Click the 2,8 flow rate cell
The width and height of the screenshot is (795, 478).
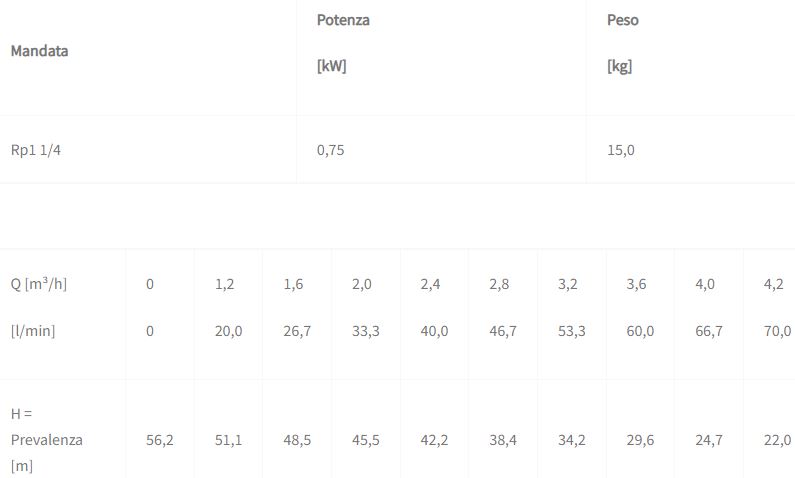499,284
